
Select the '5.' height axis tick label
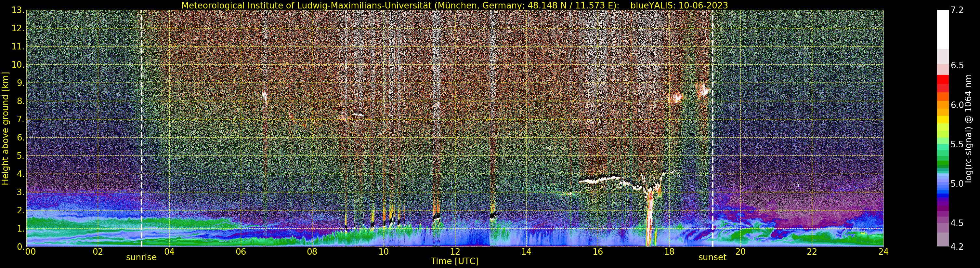(20, 156)
